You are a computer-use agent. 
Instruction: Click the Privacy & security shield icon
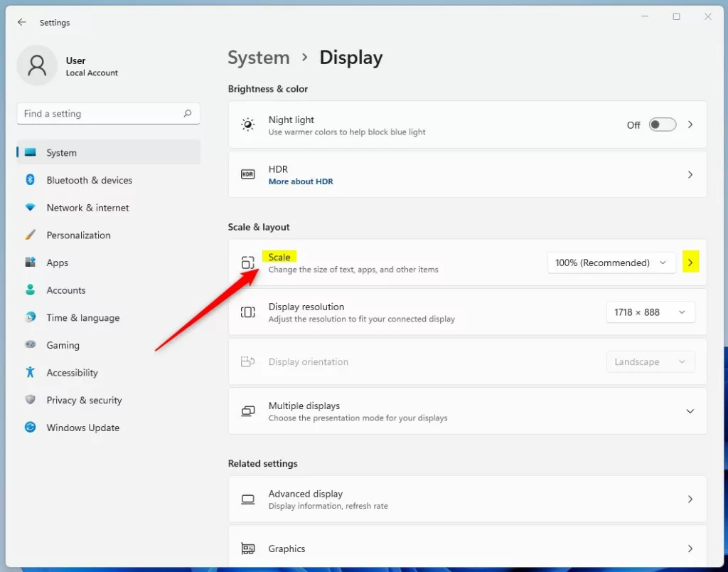30,400
